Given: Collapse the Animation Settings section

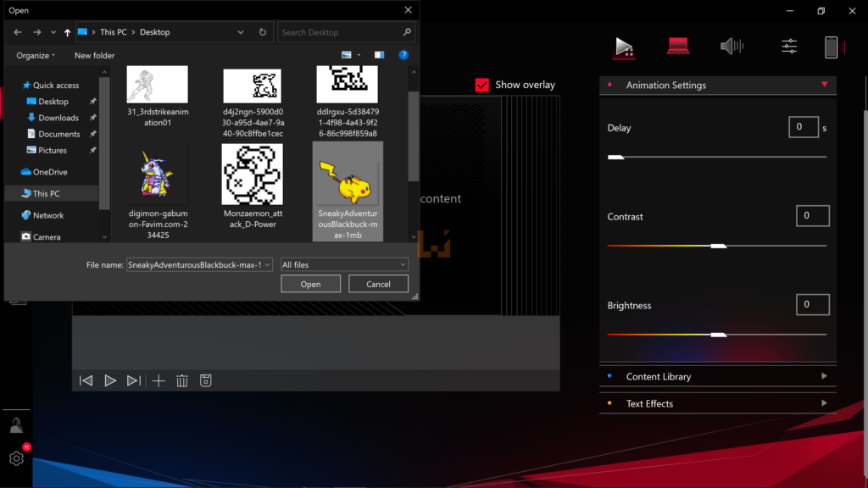Looking at the screenshot, I should (824, 85).
